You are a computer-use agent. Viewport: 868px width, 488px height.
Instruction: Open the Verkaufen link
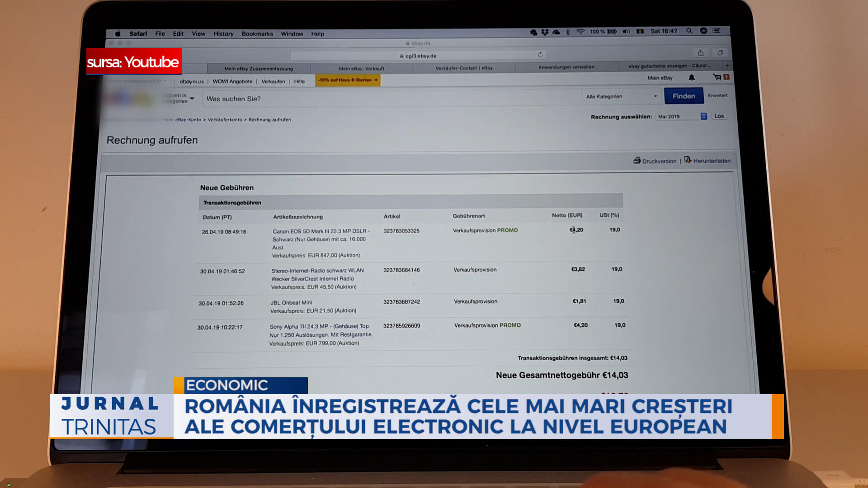[273, 81]
